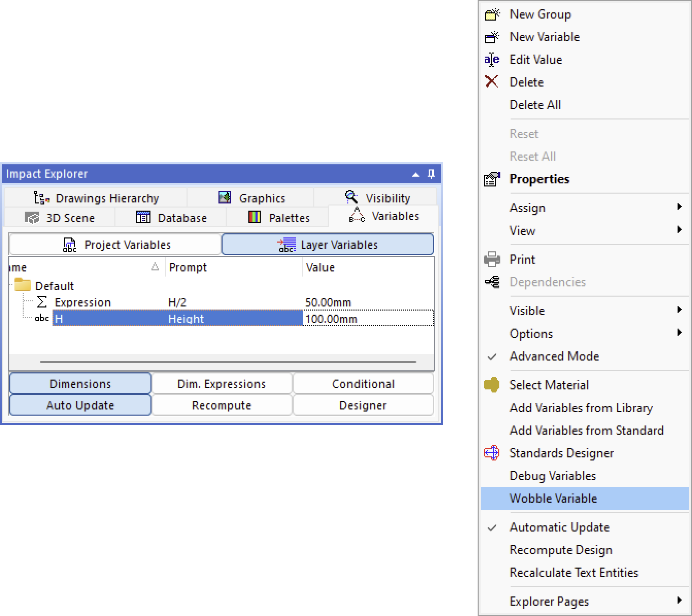The height and width of the screenshot is (616, 692).
Task: Click the Layer Variables button icon
Action: pyautogui.click(x=286, y=245)
